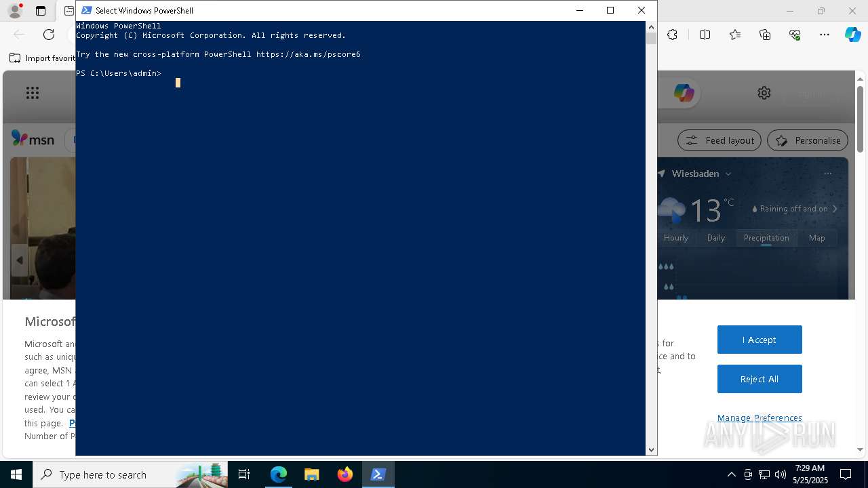Viewport: 868px width, 488px height.
Task: Switch to Daily weather tab
Action: click(716, 238)
